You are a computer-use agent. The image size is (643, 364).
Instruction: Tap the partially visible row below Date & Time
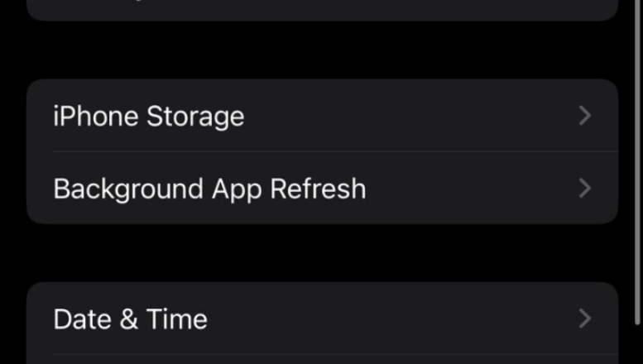pos(322,360)
